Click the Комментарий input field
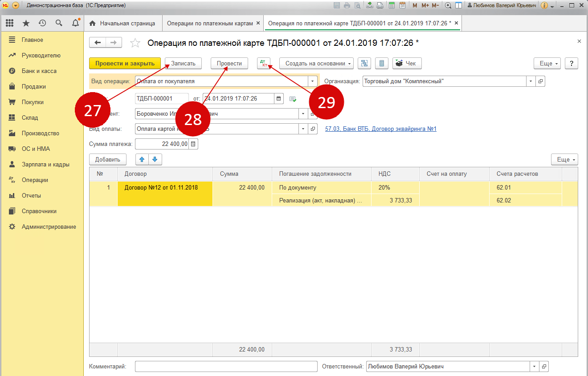 click(226, 367)
